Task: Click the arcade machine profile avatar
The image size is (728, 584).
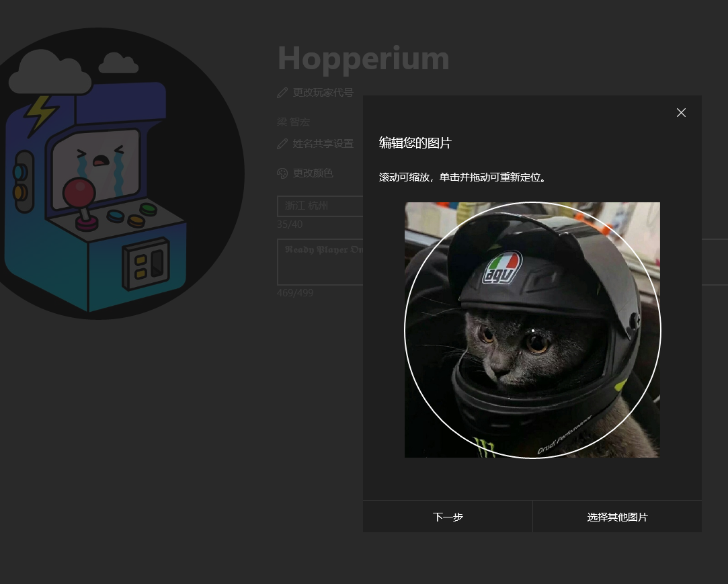Action: point(98,173)
